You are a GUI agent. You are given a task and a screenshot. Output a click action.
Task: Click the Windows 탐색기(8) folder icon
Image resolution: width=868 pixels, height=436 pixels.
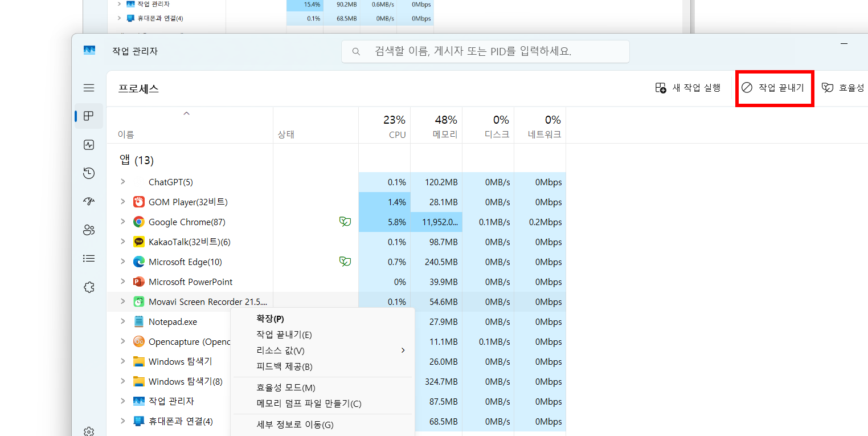click(x=139, y=381)
